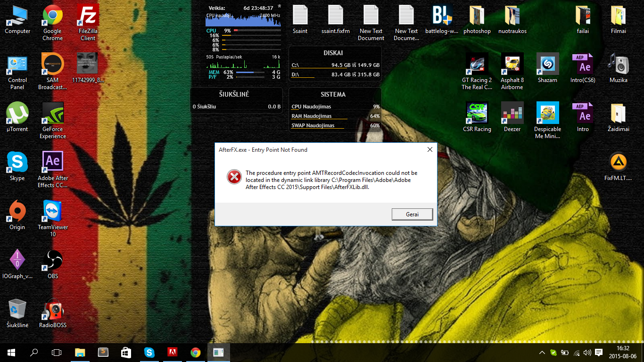Open the ssaint.fixfm file

tap(336, 20)
